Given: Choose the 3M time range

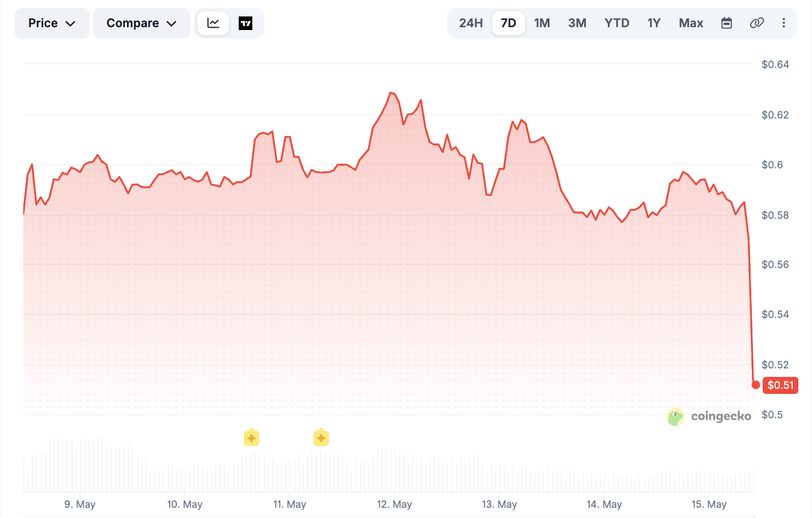Looking at the screenshot, I should click(x=577, y=23).
